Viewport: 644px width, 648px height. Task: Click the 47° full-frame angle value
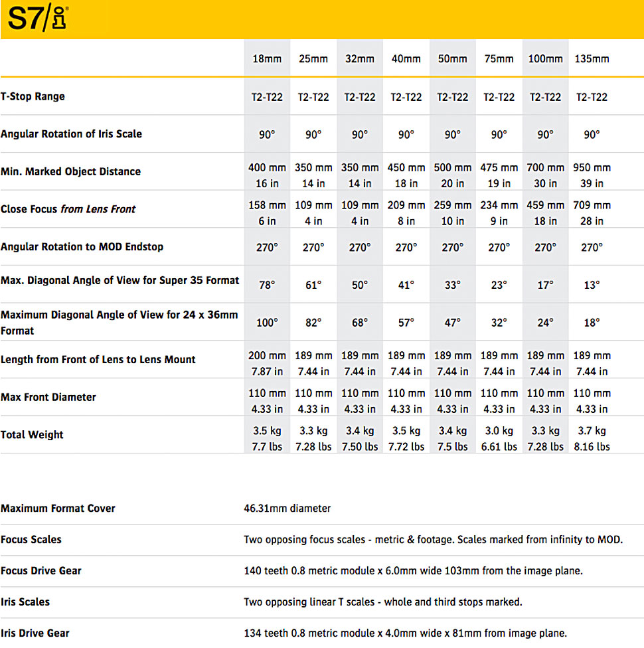(x=453, y=323)
